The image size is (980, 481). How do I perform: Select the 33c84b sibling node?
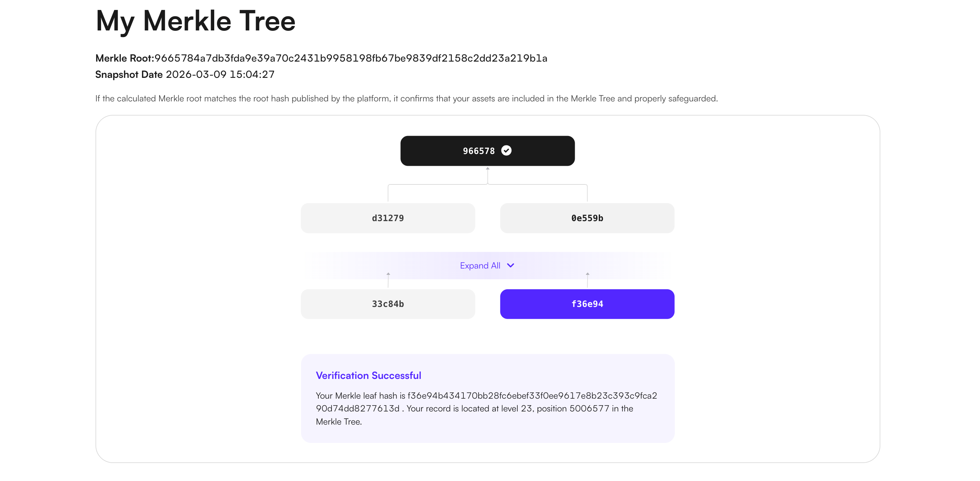click(x=388, y=304)
